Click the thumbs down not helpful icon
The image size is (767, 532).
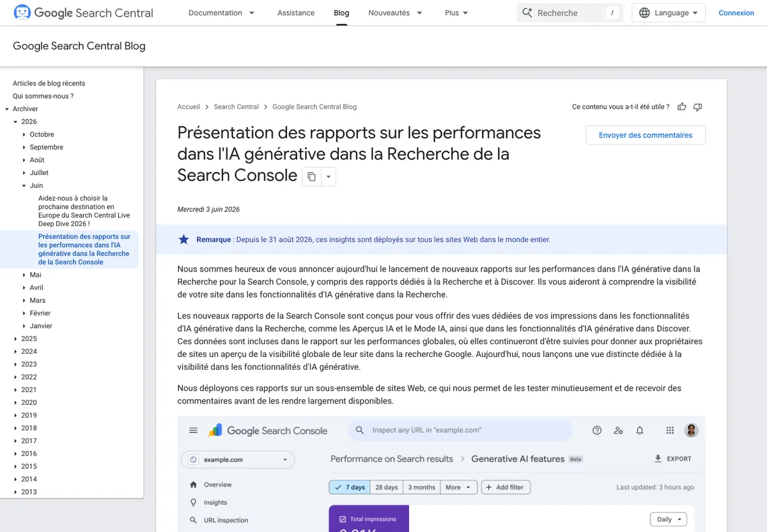coord(697,107)
